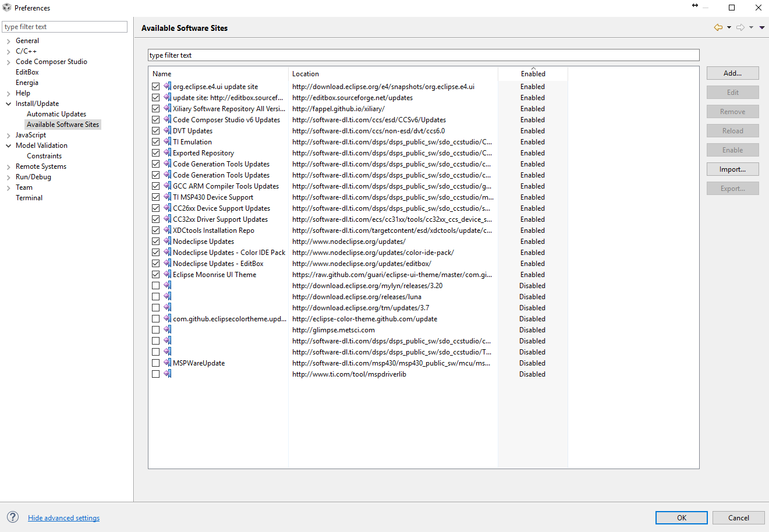Go back with the yellow Back arrow
This screenshot has height=532, width=769.
718,27
